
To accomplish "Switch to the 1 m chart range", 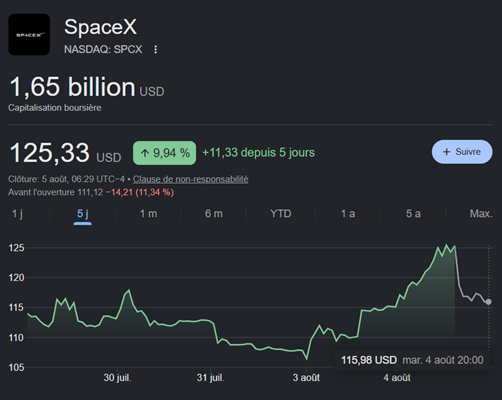I will tap(148, 214).
